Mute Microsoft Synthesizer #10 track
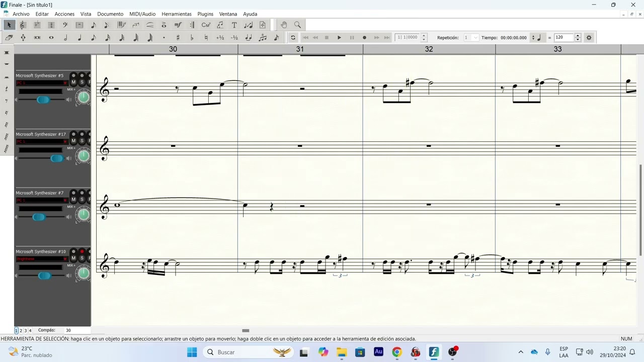Viewport: 644px width, 362px height. 73,258
